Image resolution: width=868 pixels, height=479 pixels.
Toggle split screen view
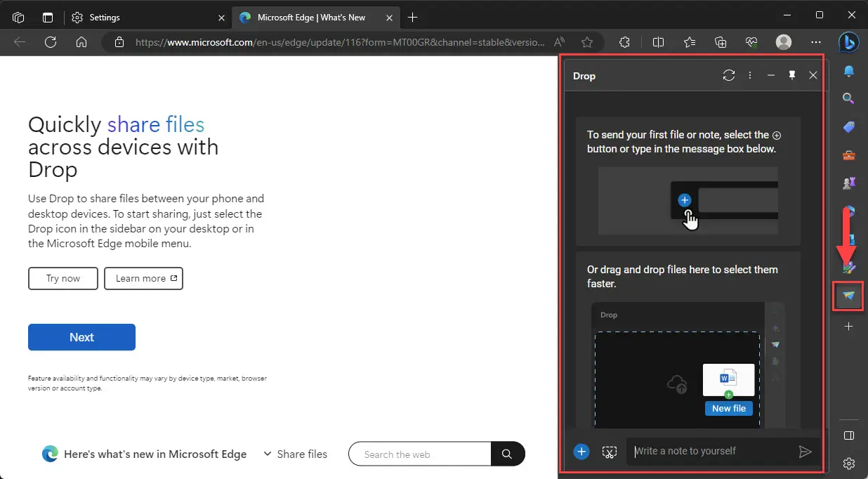pyautogui.click(x=658, y=43)
